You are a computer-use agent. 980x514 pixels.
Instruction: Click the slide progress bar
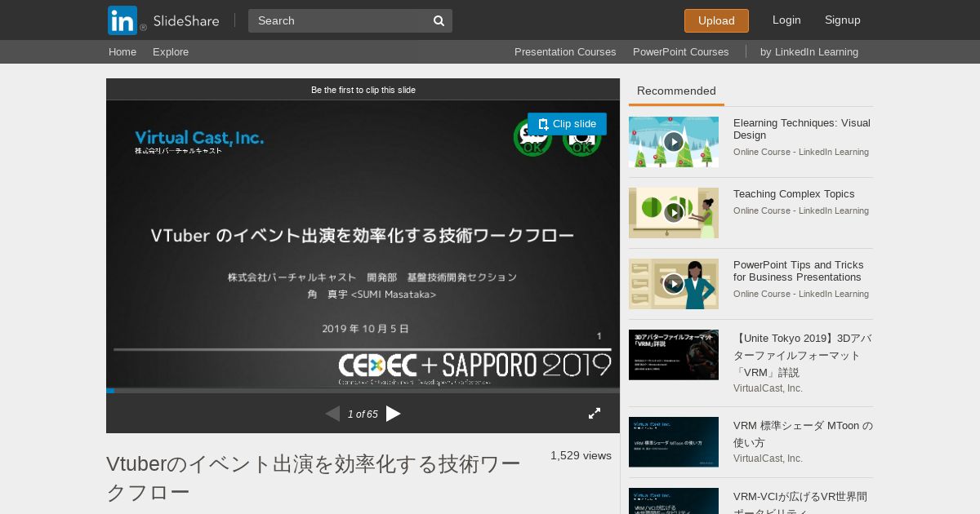[363, 391]
